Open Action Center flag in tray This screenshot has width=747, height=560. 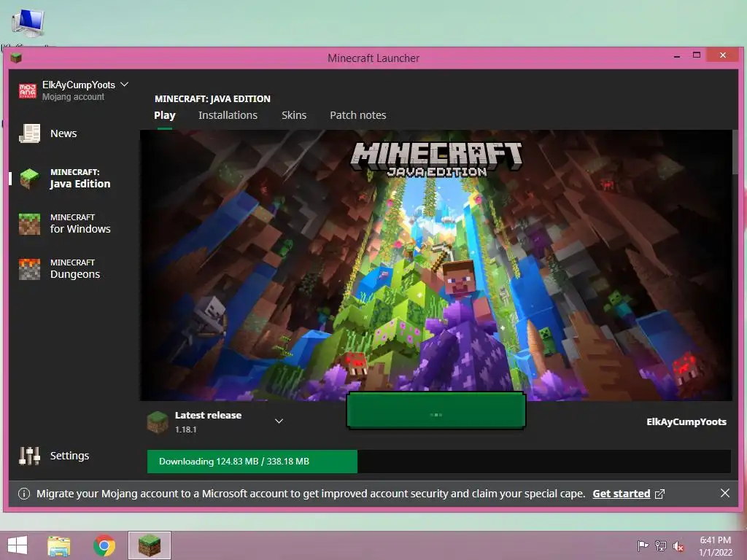tap(643, 545)
